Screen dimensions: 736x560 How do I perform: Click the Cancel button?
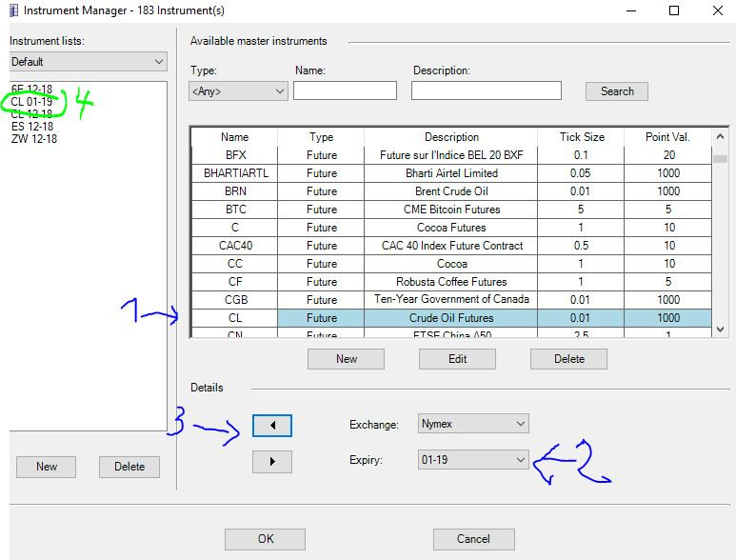click(473, 539)
